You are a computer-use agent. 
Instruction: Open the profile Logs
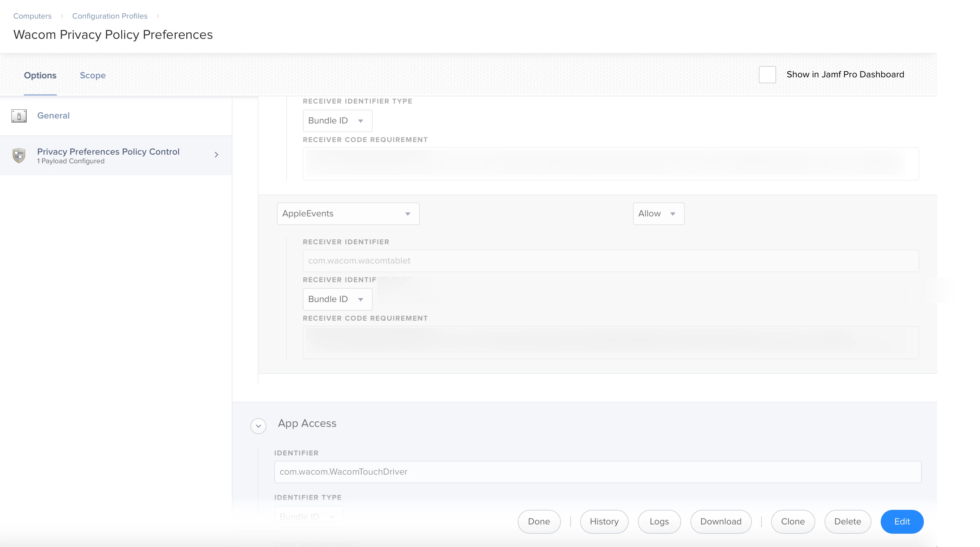tap(659, 521)
